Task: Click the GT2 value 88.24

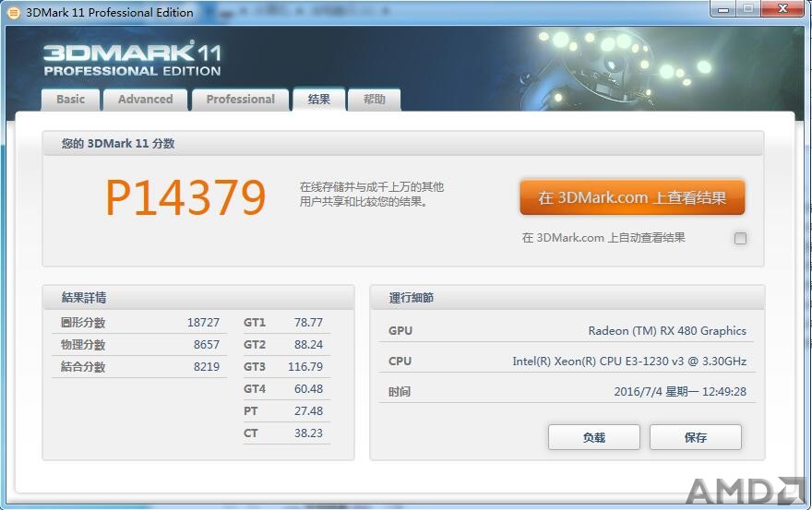Action: (308, 345)
